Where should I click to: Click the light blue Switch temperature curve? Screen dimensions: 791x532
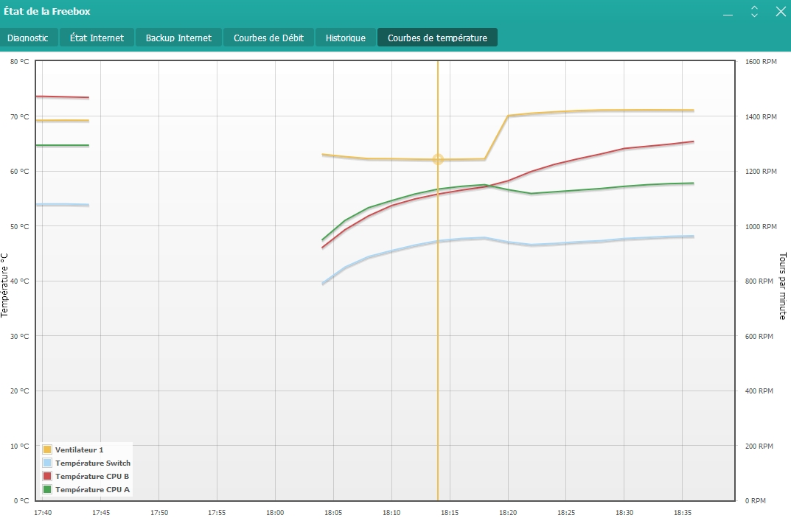click(590, 242)
